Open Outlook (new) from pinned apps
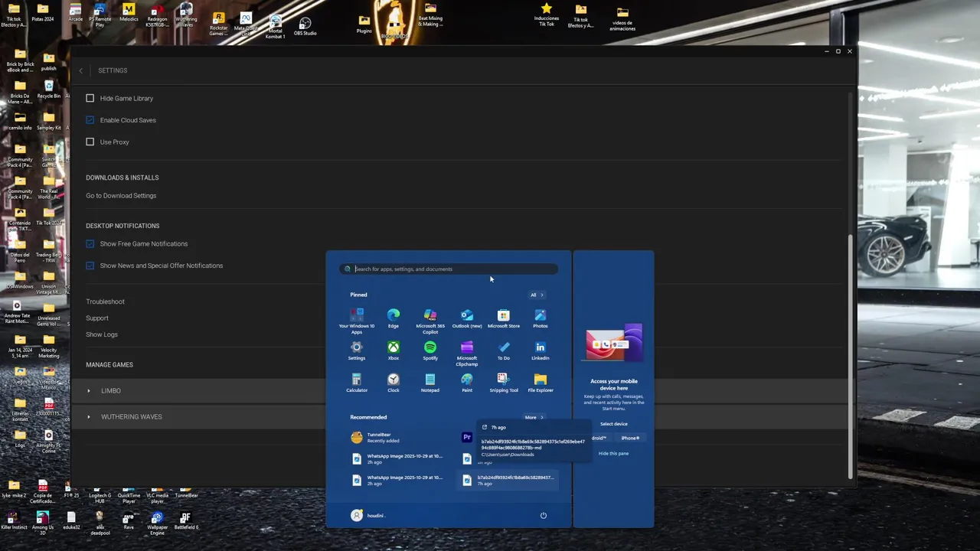The width and height of the screenshot is (980, 551). click(x=467, y=318)
